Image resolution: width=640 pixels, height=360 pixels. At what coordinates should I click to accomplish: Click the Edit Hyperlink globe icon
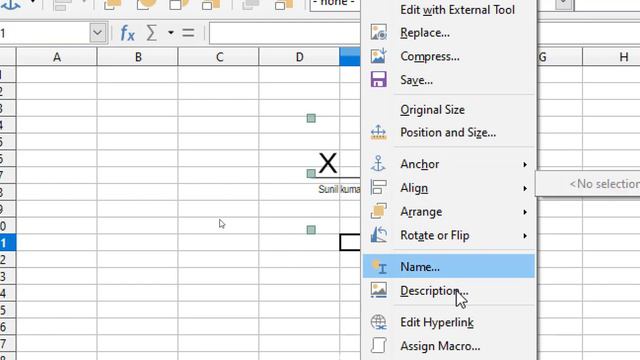click(x=378, y=322)
